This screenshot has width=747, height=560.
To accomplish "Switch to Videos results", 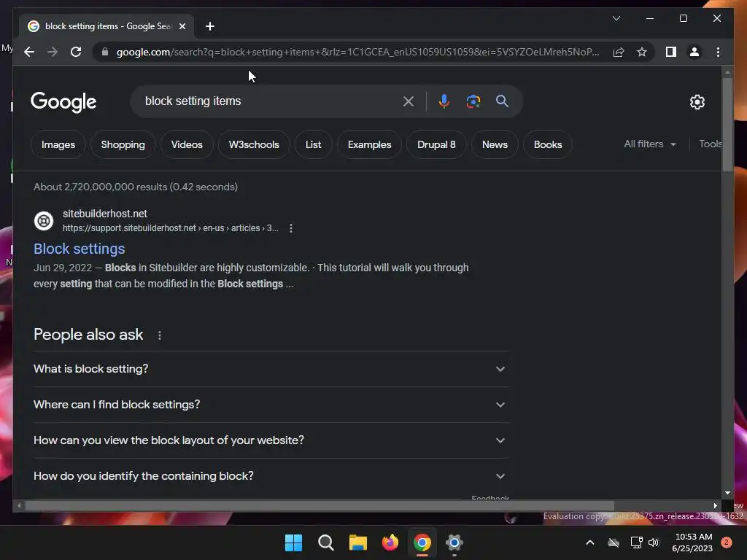I will click(187, 144).
